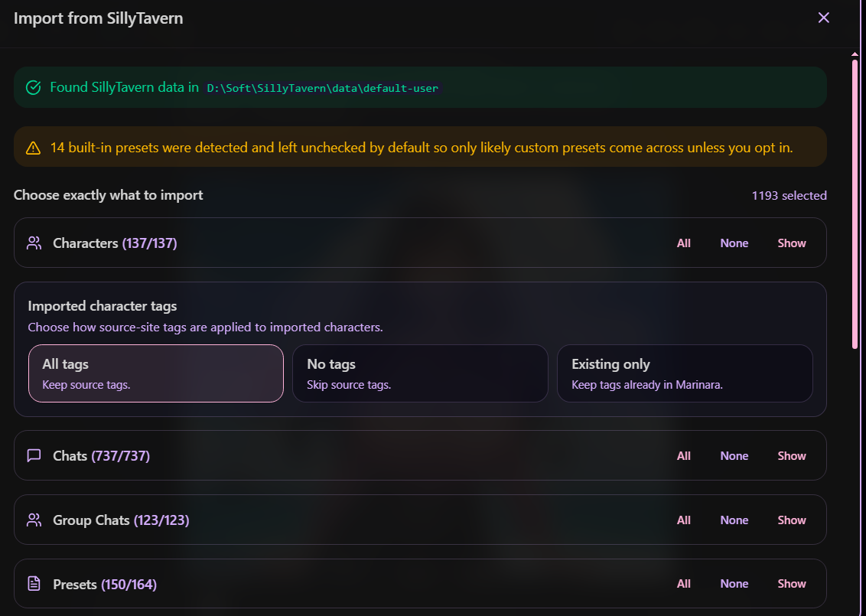Click the 1193 selected counter
This screenshot has width=866, height=616.
789,196
